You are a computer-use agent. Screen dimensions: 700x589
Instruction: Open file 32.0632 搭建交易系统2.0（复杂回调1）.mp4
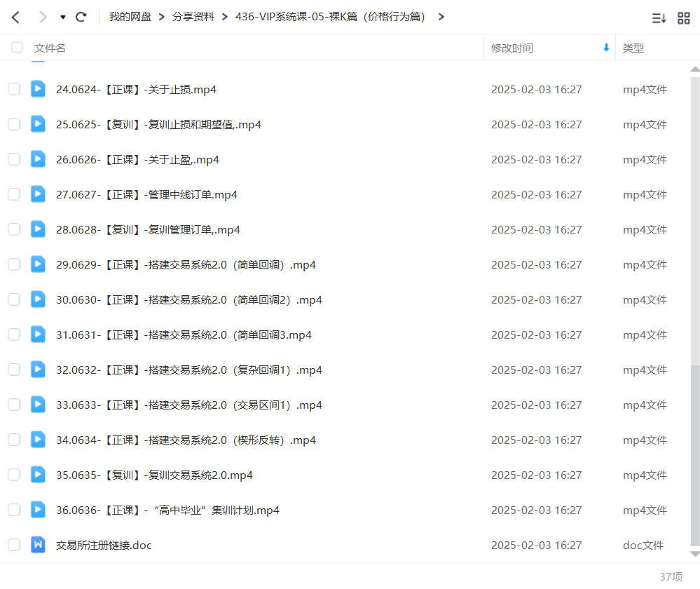(189, 370)
